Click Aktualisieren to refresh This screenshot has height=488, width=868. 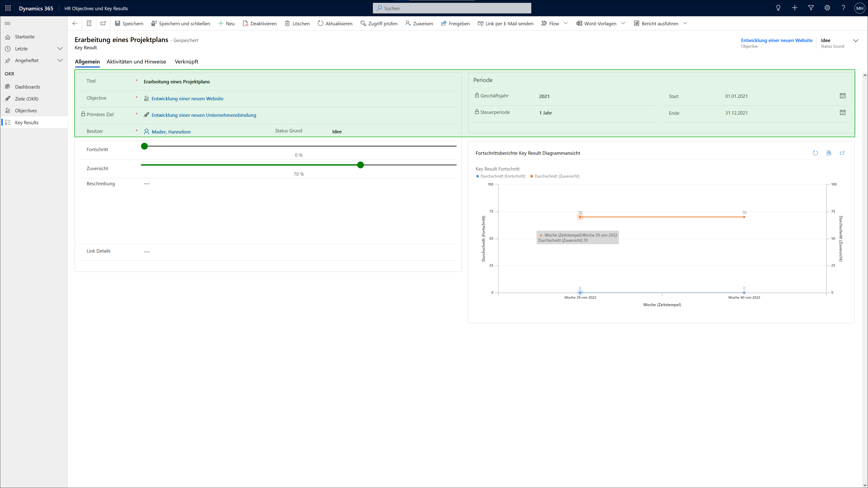click(335, 23)
